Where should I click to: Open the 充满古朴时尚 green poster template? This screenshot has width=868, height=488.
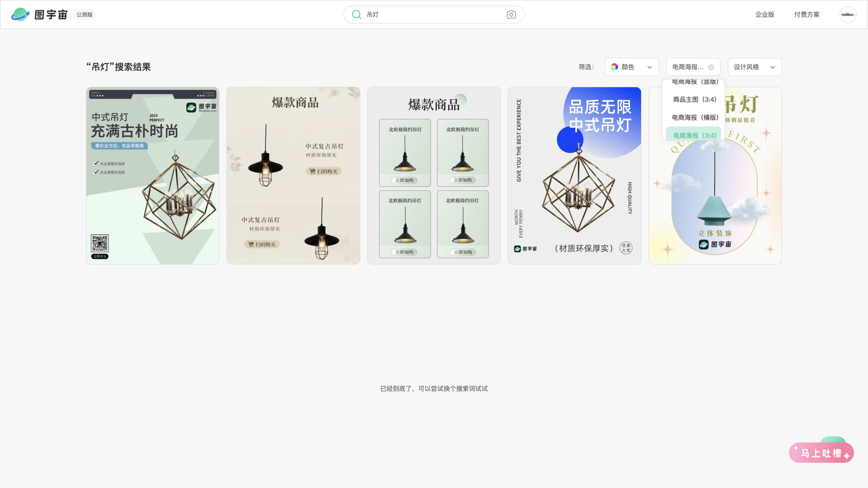[x=153, y=176]
